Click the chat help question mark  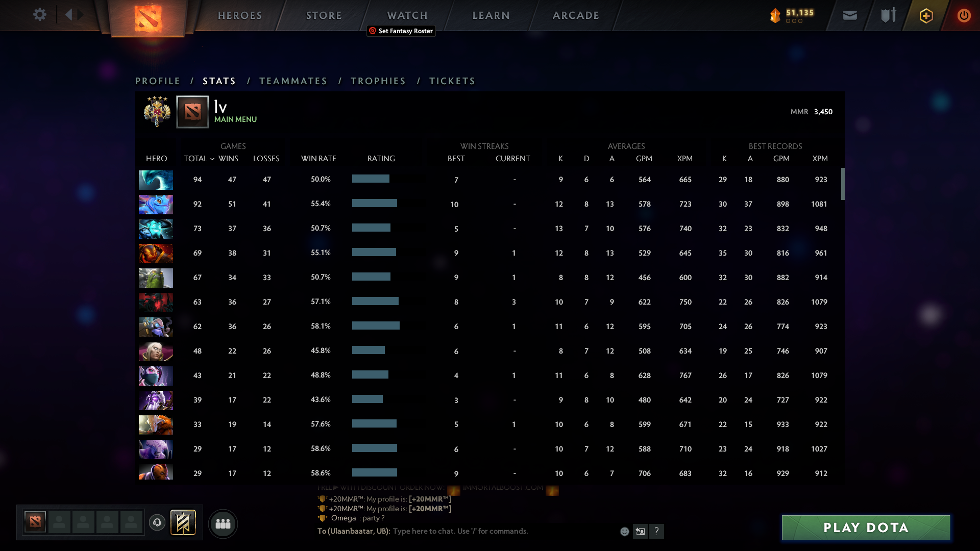tap(657, 532)
